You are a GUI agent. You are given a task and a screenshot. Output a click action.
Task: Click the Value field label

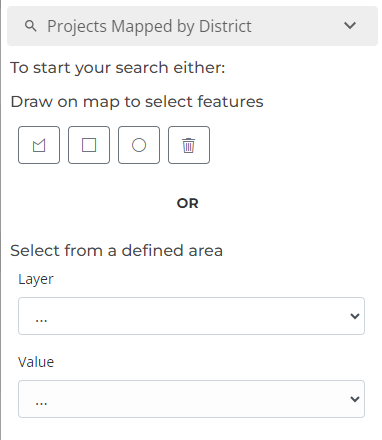pyautogui.click(x=36, y=362)
